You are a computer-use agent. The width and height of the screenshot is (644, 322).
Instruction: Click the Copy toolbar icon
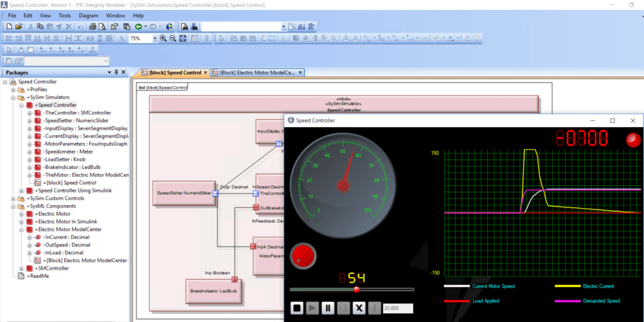pos(40,26)
